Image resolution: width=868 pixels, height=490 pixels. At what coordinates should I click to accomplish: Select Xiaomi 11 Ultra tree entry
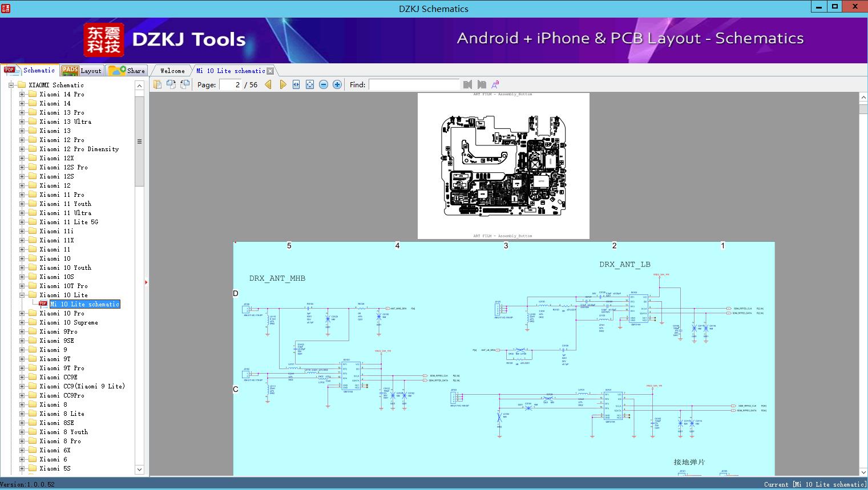pos(66,213)
